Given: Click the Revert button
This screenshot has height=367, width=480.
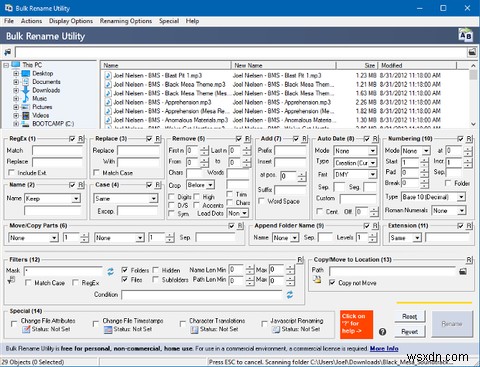Looking at the screenshot, I should point(410,332).
